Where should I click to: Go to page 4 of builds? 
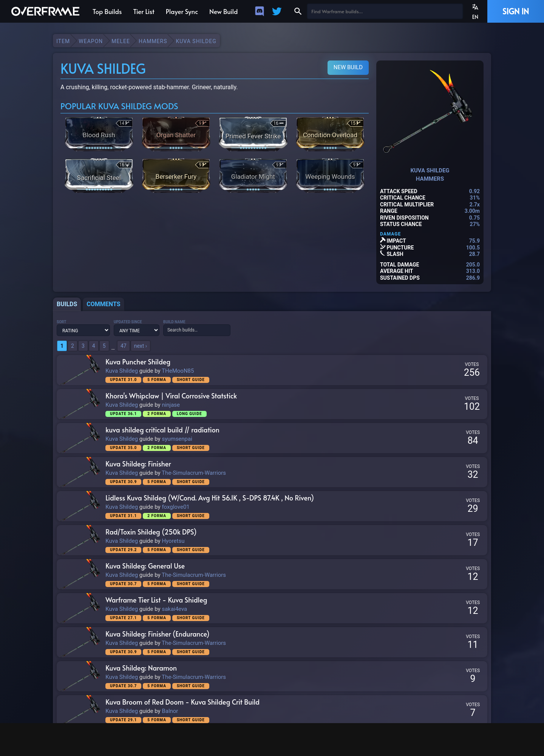(94, 346)
